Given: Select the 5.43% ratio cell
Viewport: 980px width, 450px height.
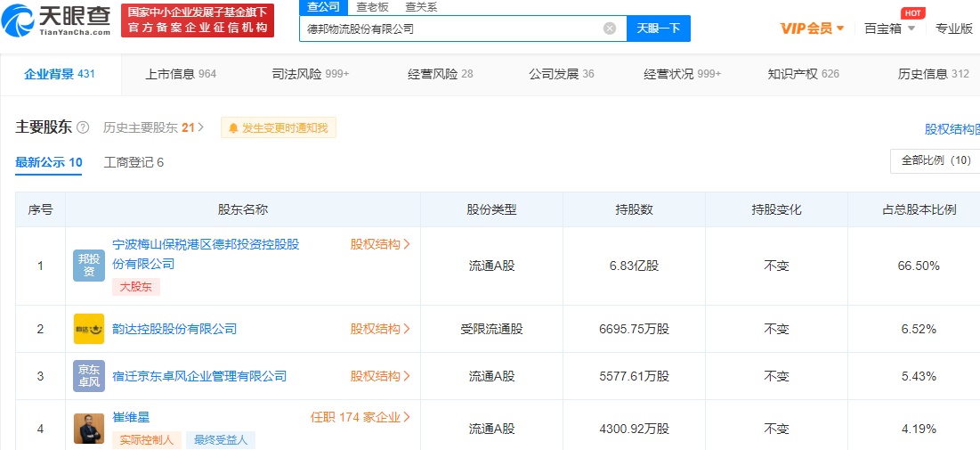Looking at the screenshot, I should (919, 376).
